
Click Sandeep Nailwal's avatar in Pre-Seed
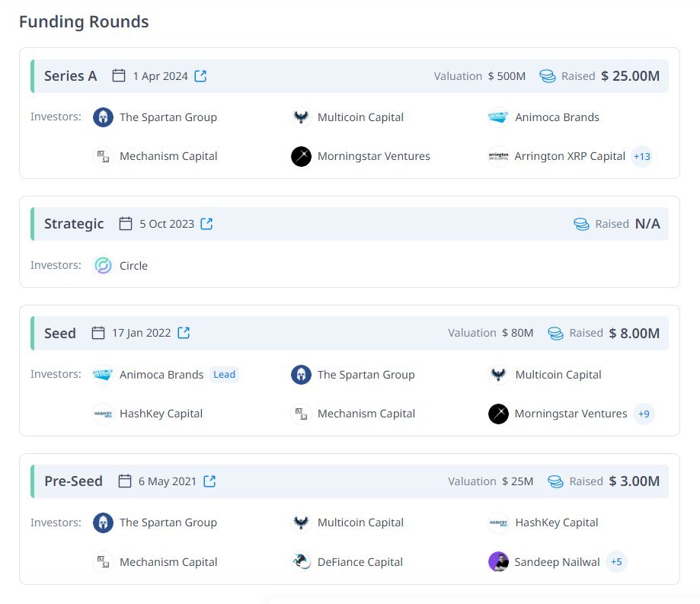click(498, 561)
